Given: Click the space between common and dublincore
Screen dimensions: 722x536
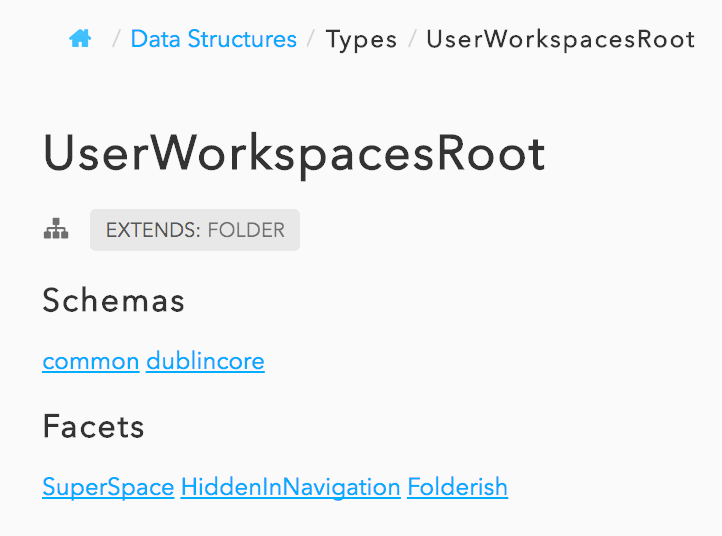Looking at the screenshot, I should click(x=143, y=361).
